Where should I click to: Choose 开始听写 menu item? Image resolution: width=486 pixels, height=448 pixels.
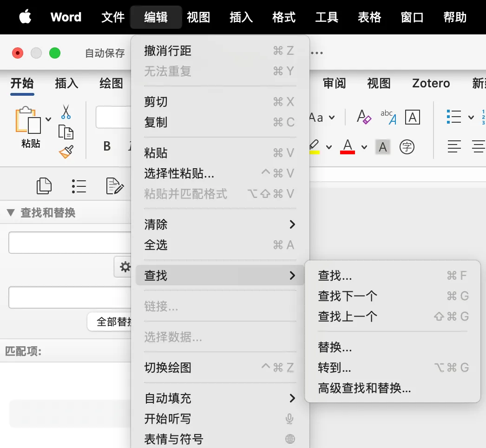220,419
